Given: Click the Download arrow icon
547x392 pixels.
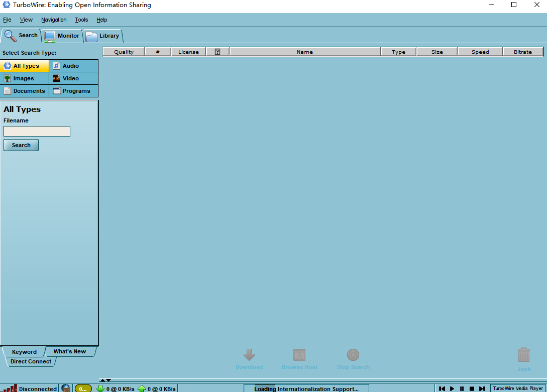Looking at the screenshot, I should point(249,354).
